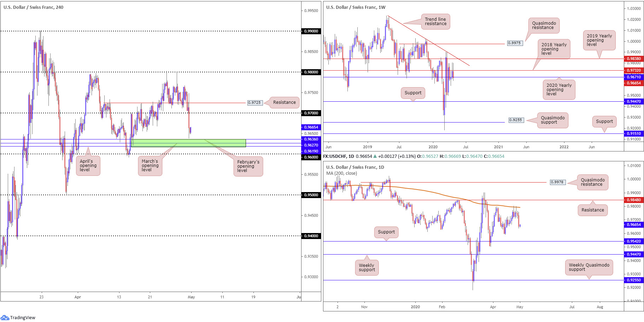Click the Support callout on daily chart
Image resolution: width=644 pixels, height=322 pixels.
pyautogui.click(x=386, y=232)
